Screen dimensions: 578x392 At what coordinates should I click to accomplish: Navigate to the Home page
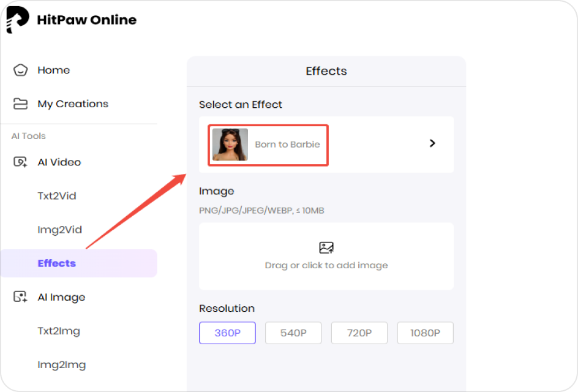[54, 69]
